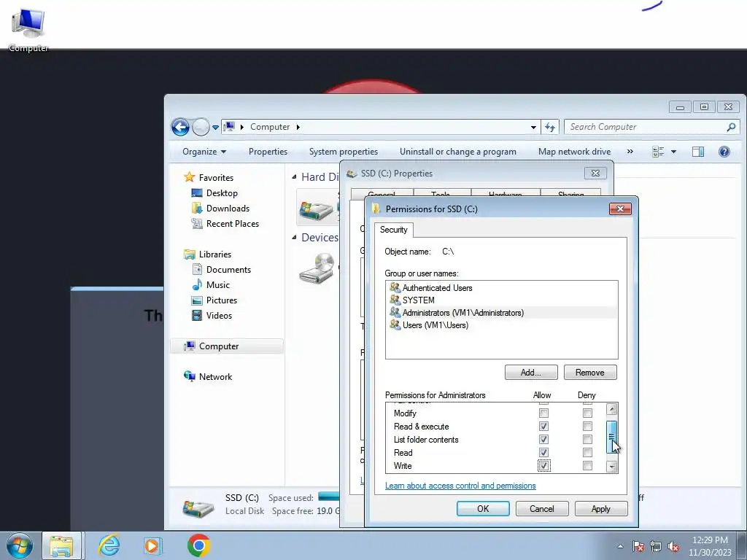747x560 pixels.
Task: Click the permissions list scrollbar thumb
Action: (612, 437)
